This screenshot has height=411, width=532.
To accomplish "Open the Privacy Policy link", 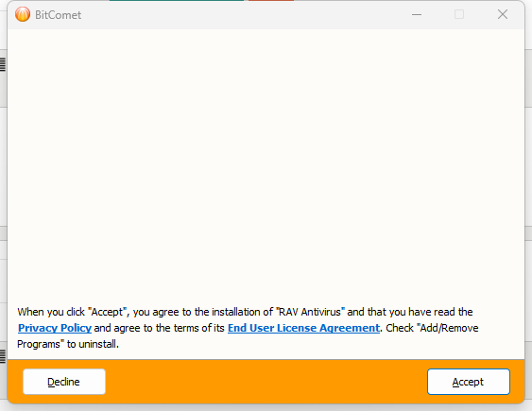I will 55,328.
